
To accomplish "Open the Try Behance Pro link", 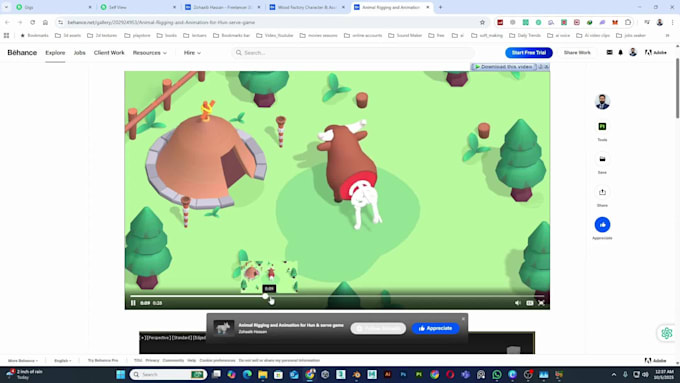I will [x=103, y=360].
